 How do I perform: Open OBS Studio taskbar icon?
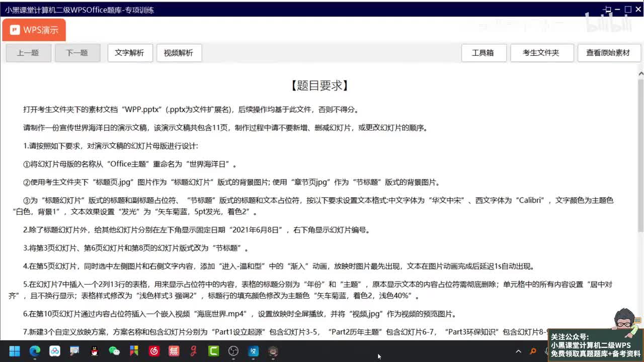(x=233, y=351)
